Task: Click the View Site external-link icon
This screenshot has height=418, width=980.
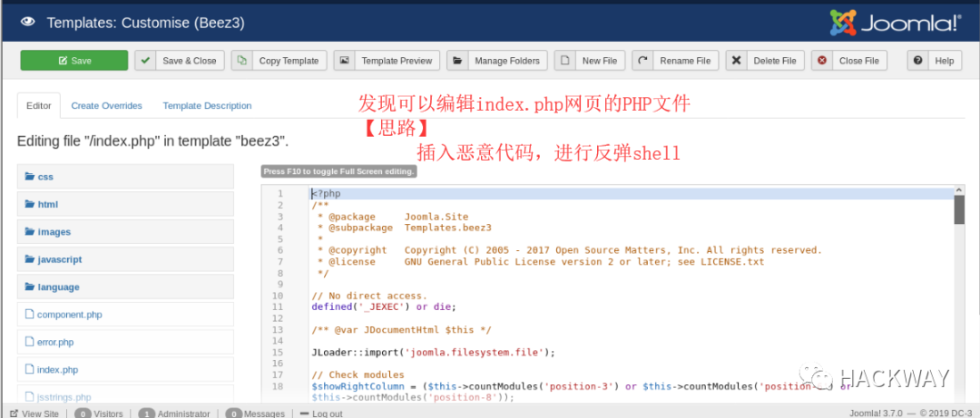Action: click(x=15, y=413)
